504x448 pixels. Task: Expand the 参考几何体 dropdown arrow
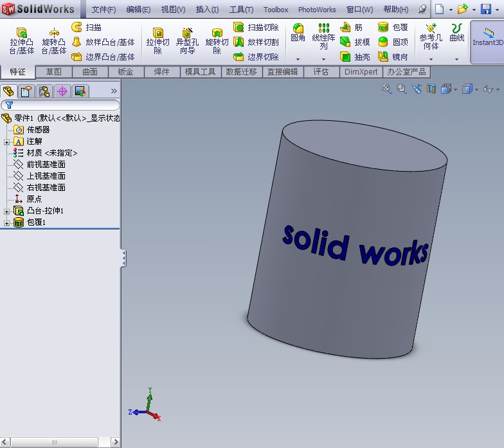431,59
